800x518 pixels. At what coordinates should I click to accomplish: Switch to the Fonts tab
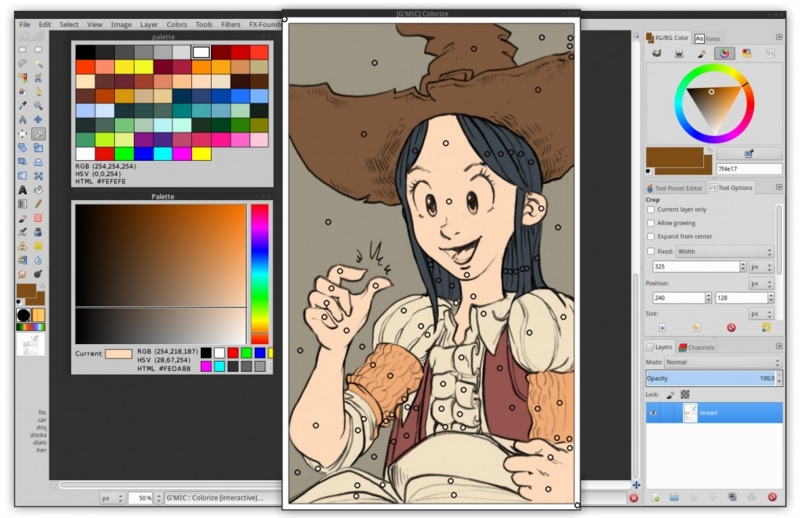[x=708, y=38]
